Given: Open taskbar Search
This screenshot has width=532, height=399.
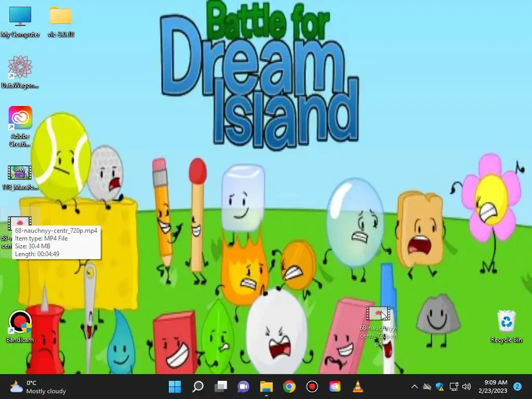Looking at the screenshot, I should 198,387.
